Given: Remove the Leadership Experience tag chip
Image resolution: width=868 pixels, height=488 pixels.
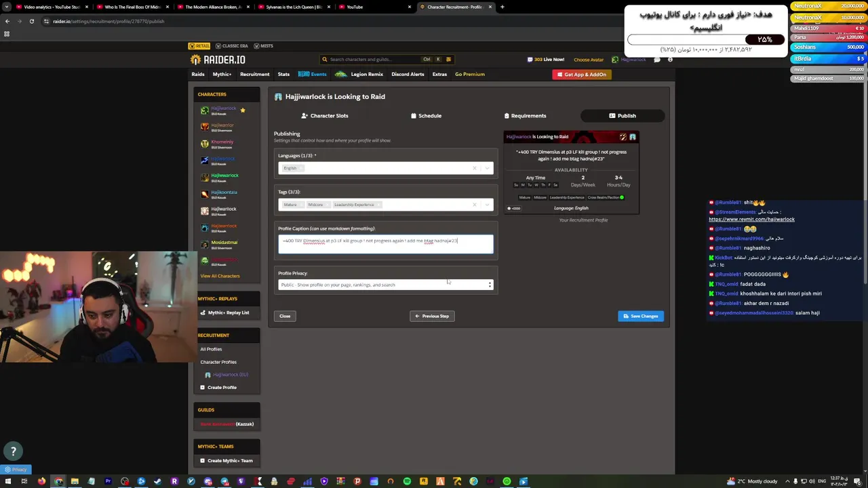Looking at the screenshot, I should pos(378,205).
